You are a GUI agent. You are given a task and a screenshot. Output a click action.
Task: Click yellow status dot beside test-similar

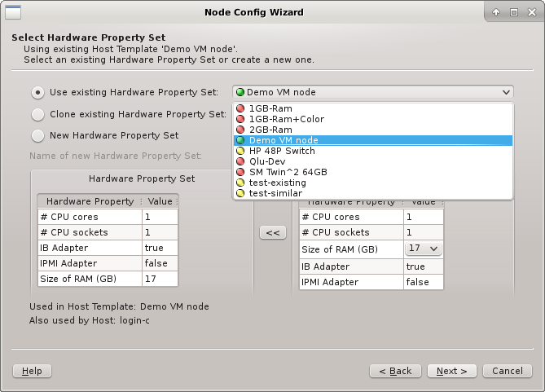point(240,193)
